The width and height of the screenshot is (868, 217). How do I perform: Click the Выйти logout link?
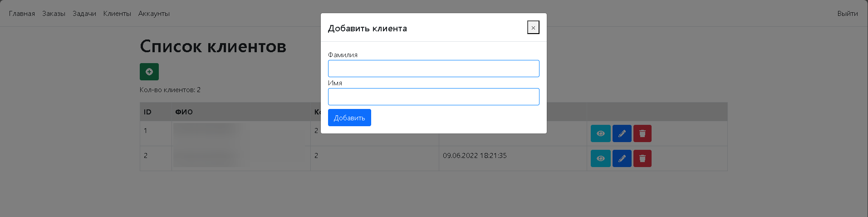[847, 14]
